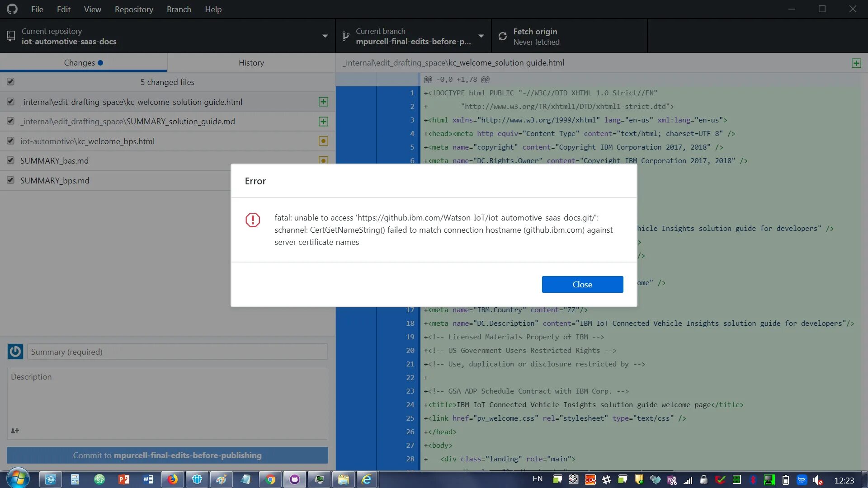Click the fetch origin sync arrows icon

pos(502,36)
